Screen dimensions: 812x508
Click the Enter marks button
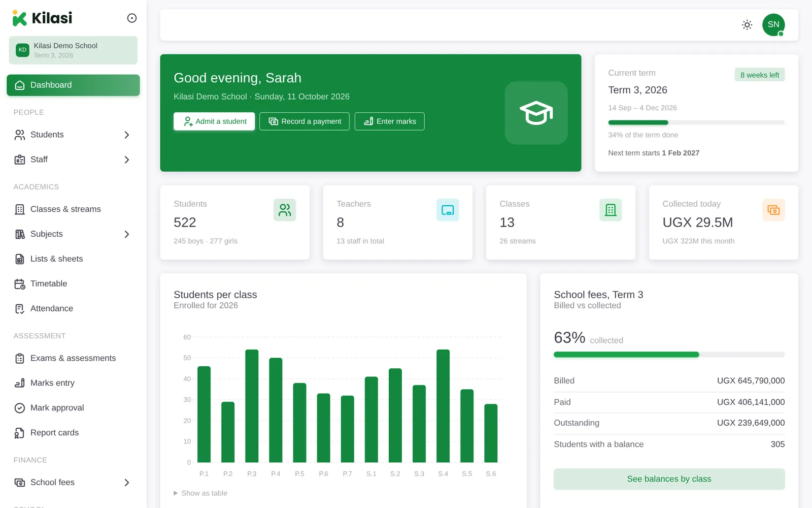tap(390, 121)
